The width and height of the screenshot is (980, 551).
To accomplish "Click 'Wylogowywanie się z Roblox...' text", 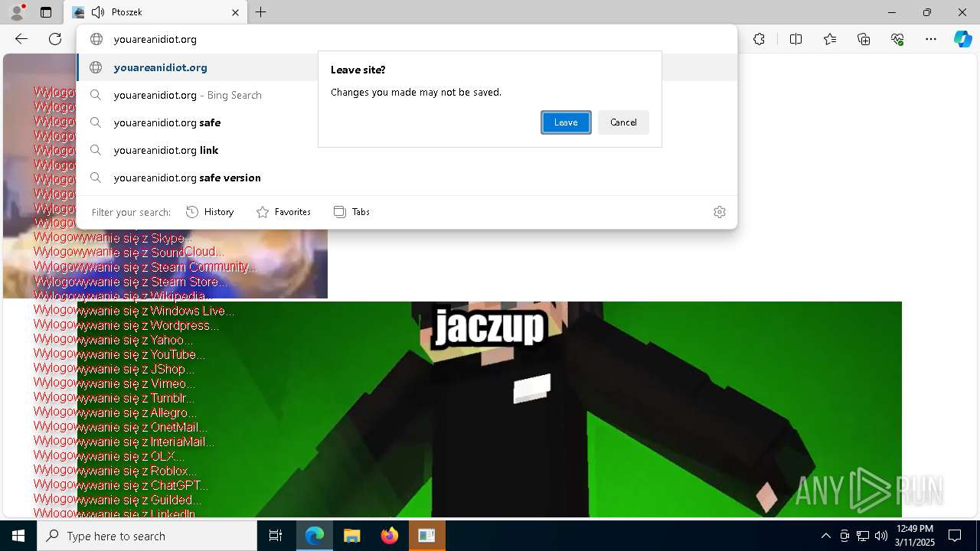I will coord(115,471).
